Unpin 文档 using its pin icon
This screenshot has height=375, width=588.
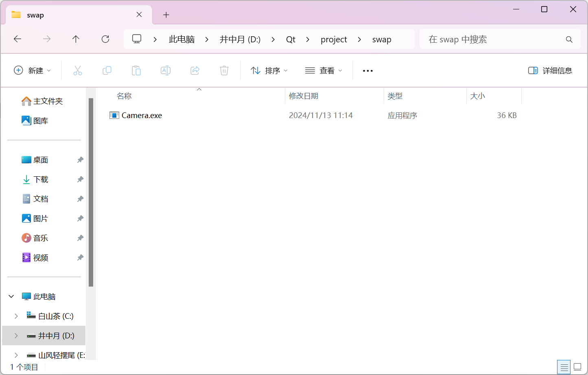pyautogui.click(x=80, y=199)
